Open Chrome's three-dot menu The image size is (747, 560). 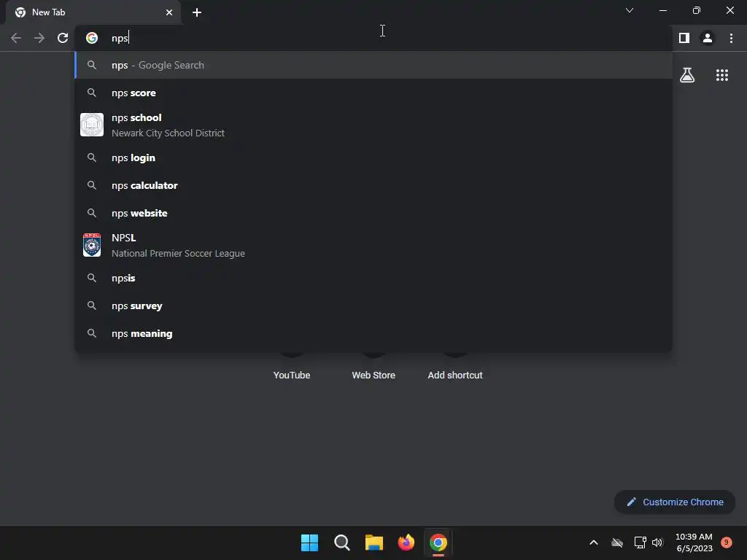731,38
